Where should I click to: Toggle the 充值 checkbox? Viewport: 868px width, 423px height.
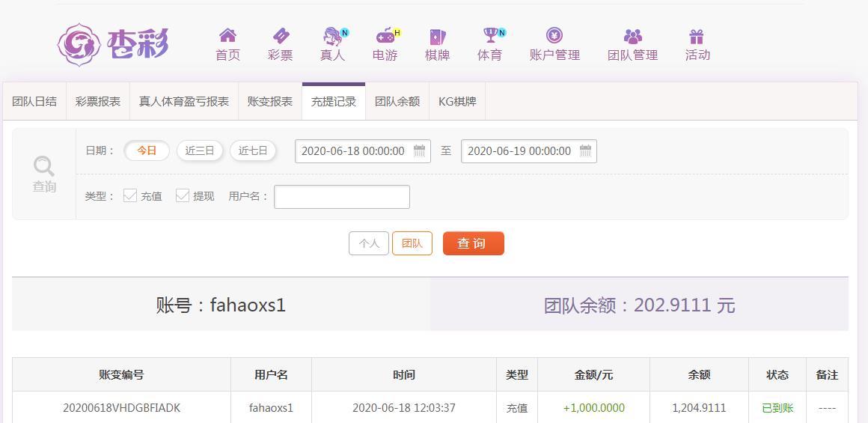pyautogui.click(x=130, y=195)
